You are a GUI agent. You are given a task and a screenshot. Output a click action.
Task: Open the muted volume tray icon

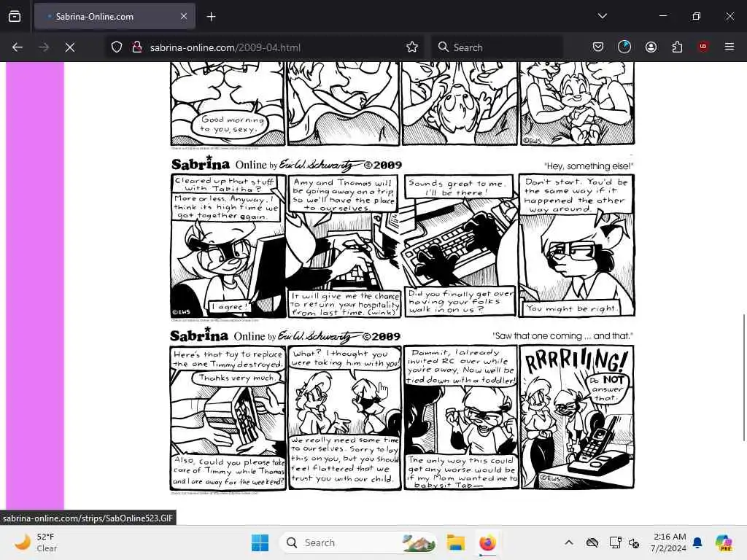[634, 542]
